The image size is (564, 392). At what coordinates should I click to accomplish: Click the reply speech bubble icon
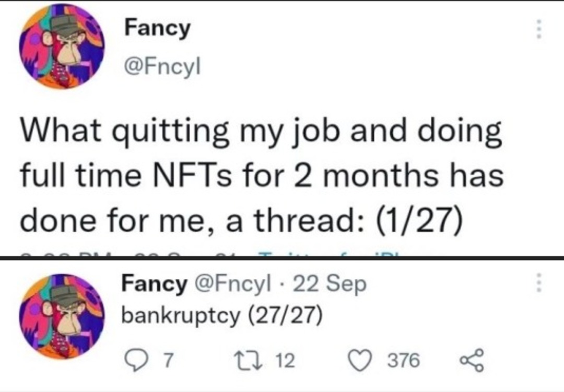pyautogui.click(x=135, y=360)
